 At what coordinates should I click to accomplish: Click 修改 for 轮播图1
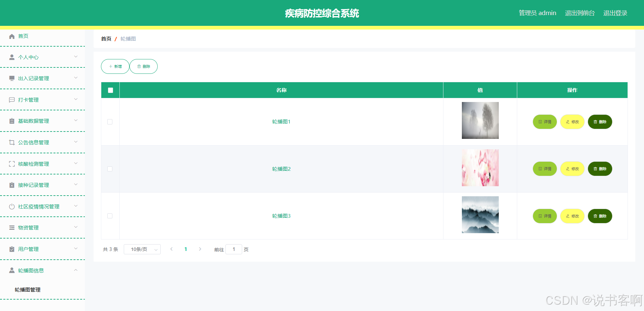point(572,122)
